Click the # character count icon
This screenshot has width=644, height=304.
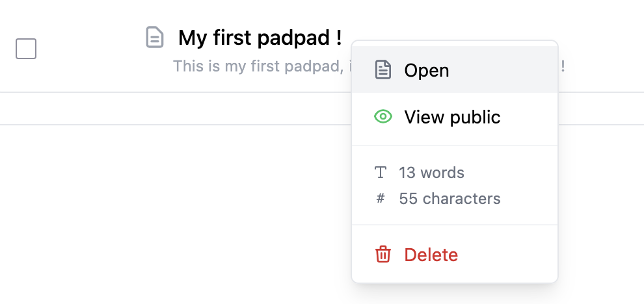tap(381, 199)
